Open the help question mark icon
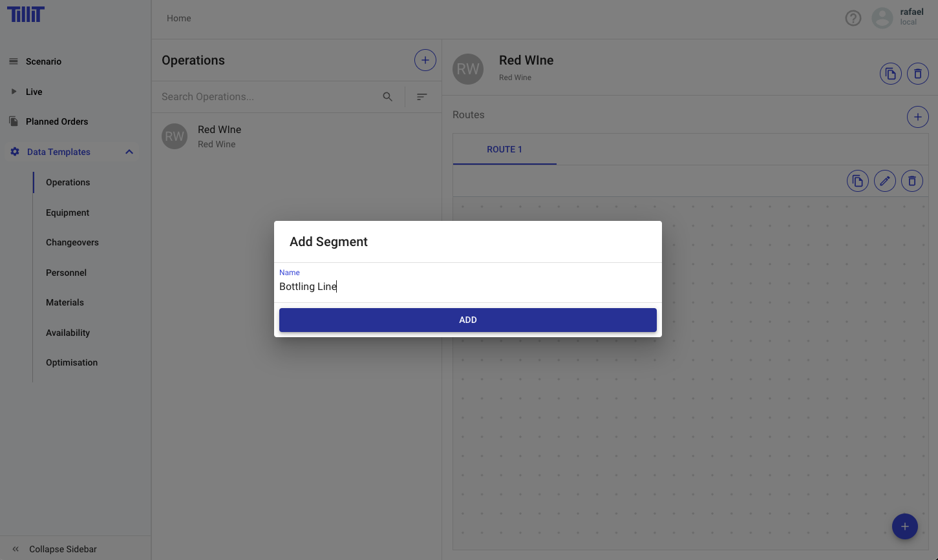 853,18
